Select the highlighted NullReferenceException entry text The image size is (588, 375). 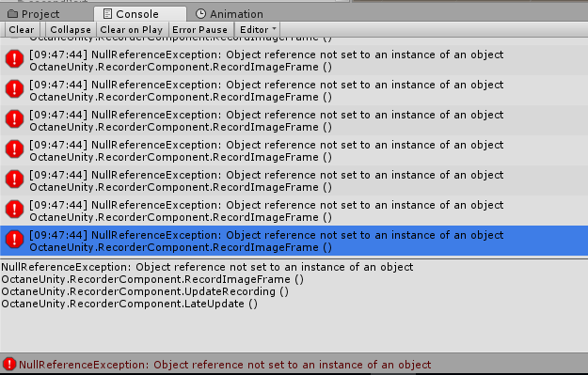pyautogui.click(x=266, y=241)
